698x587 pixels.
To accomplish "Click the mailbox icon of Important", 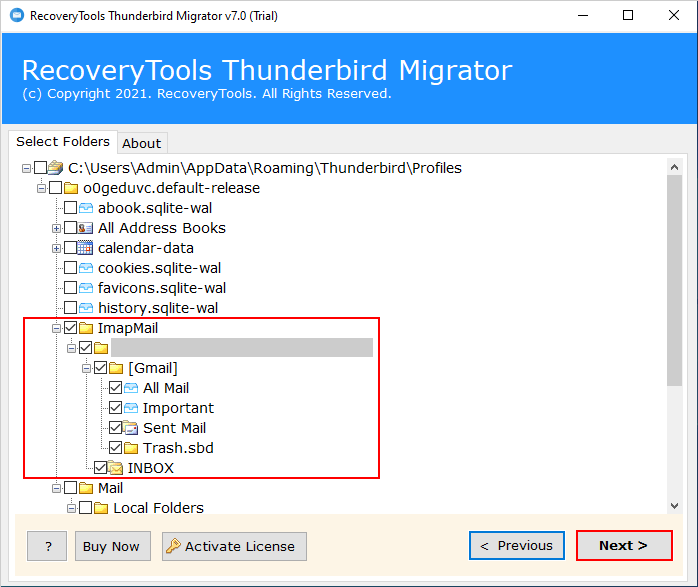I will [131, 408].
